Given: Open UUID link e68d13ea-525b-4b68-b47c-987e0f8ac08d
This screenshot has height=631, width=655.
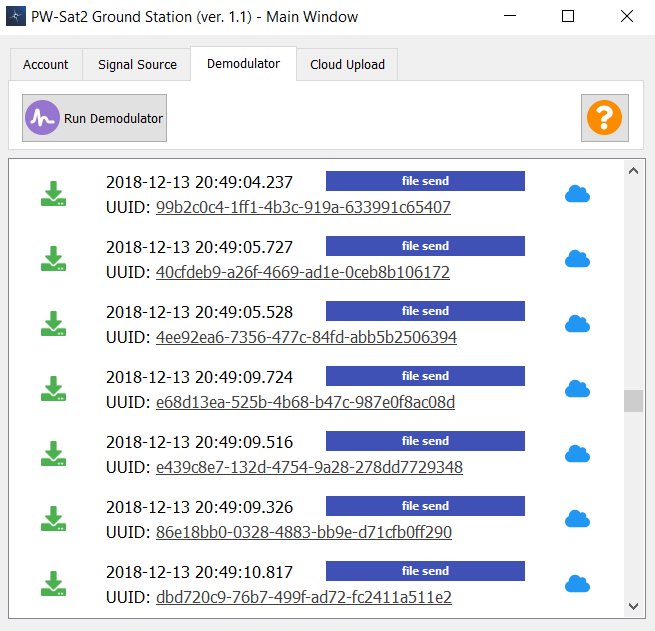Looking at the screenshot, I should (x=305, y=402).
